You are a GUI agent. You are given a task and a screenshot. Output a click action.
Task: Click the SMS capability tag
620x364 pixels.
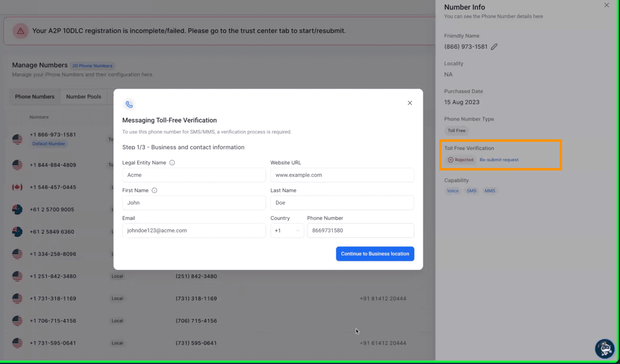coord(471,191)
